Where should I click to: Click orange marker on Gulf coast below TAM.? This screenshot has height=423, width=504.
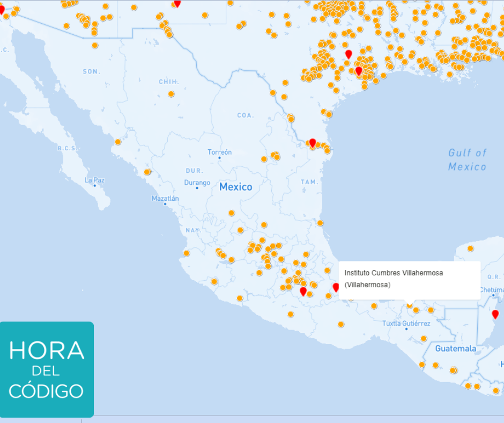[x=320, y=223]
